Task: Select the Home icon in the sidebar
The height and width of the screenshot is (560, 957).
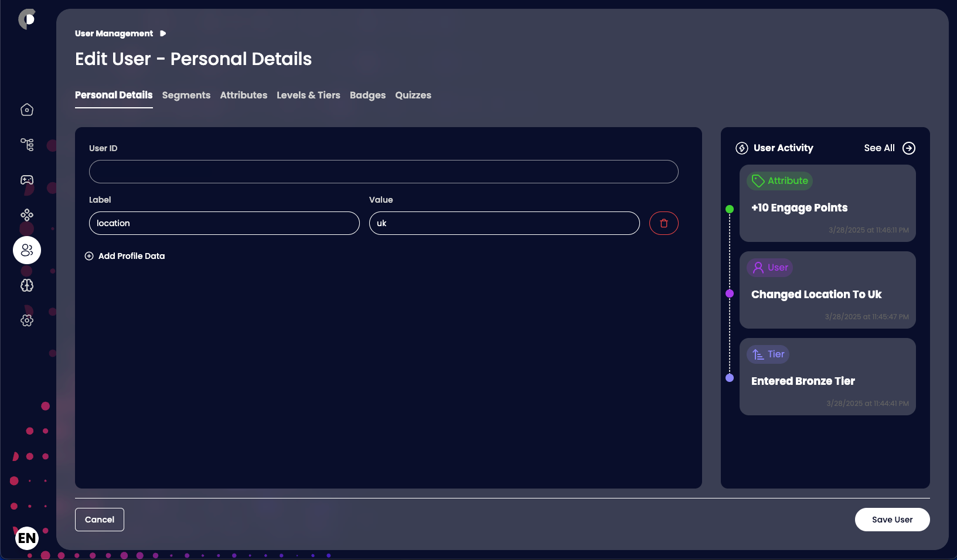Action: tap(26, 110)
